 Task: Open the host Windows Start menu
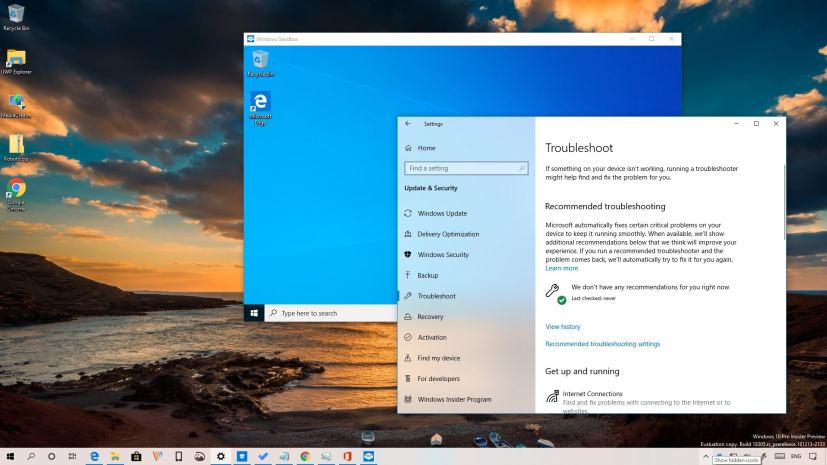tap(10, 456)
